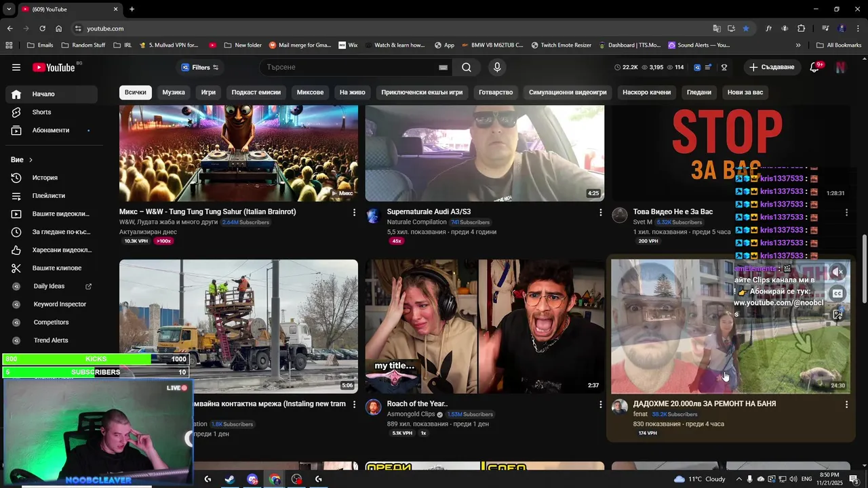Show hidden system tray icons
Viewport: 868px width, 488px height.
click(739, 479)
